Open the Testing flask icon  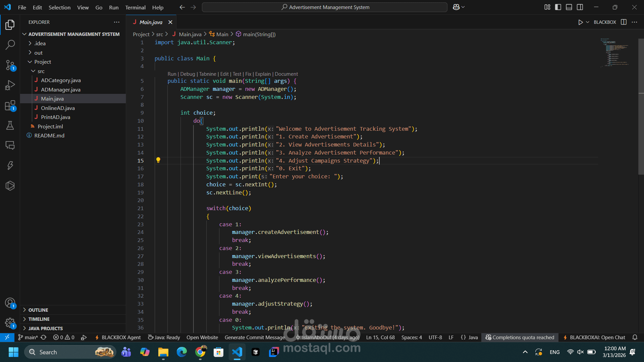tap(10, 125)
